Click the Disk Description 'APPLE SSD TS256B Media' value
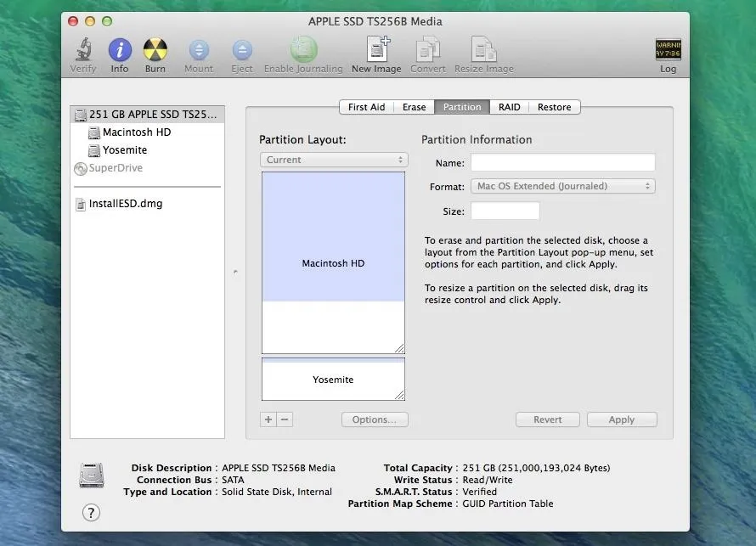 (x=279, y=467)
